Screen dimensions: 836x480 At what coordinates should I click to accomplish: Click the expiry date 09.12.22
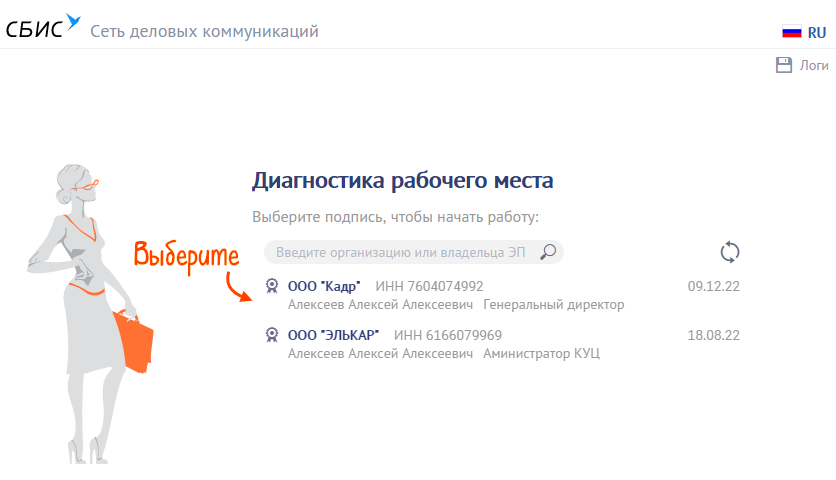pos(713,286)
